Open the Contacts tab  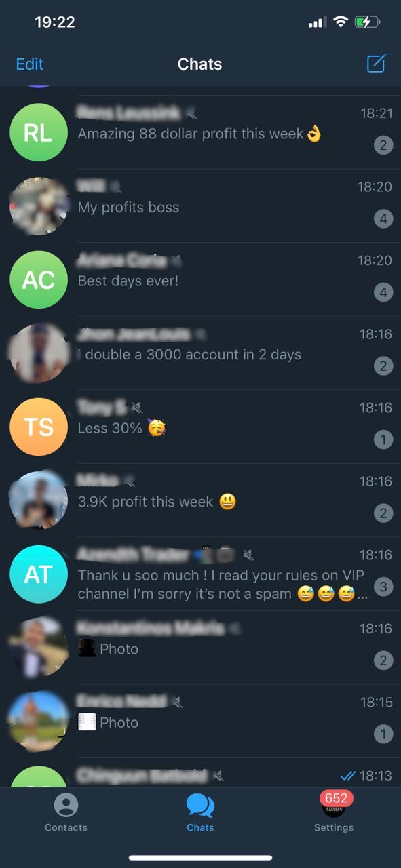tap(66, 813)
